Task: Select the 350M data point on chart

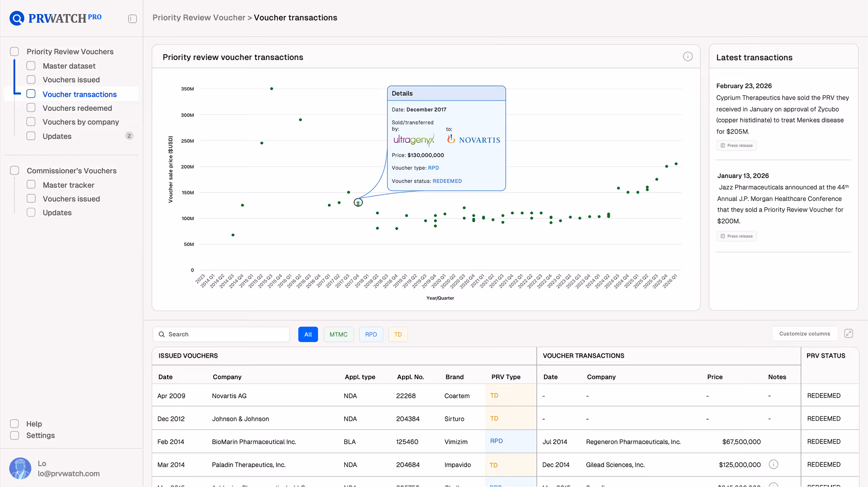Action: (x=272, y=89)
